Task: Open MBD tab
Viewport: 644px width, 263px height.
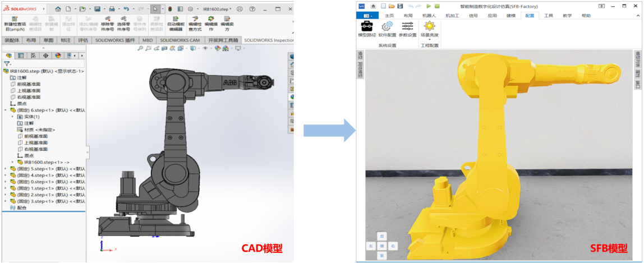Action: [x=148, y=40]
